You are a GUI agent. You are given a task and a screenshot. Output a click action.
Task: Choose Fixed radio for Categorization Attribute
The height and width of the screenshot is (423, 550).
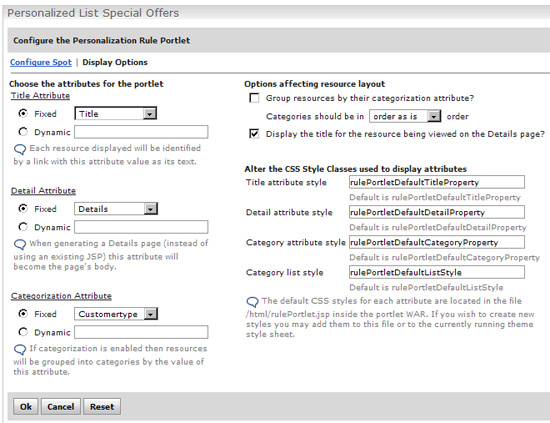click(x=23, y=314)
